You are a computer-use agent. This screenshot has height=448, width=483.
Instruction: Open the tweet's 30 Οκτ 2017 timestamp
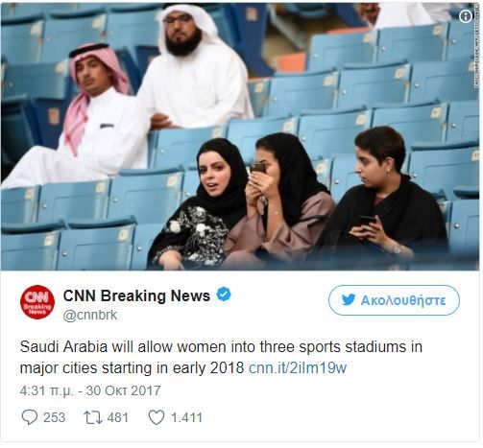(123, 390)
